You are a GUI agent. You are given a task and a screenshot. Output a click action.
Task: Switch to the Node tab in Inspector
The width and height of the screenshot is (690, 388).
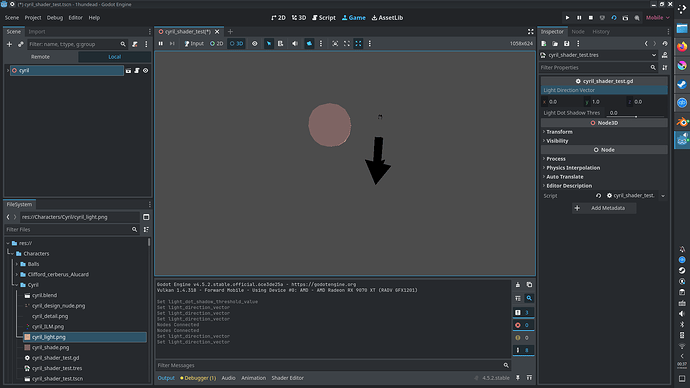pyautogui.click(x=578, y=32)
